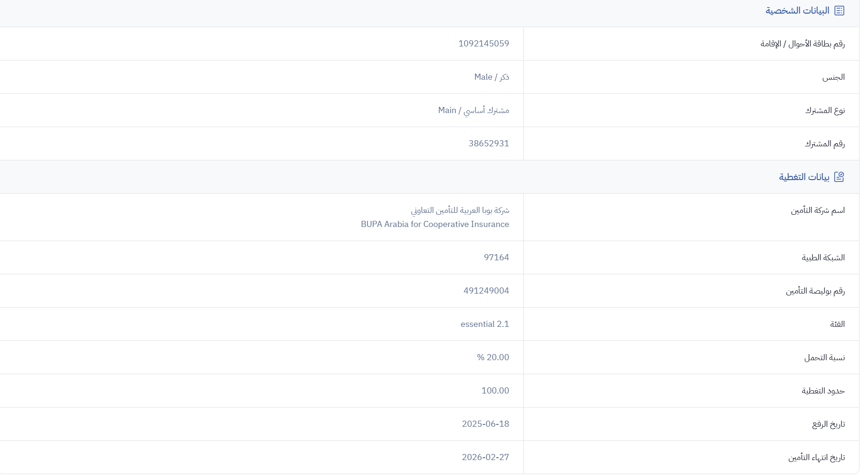This screenshot has width=868, height=476.
Task: Click the personal data section list icon
Action: [x=839, y=11]
